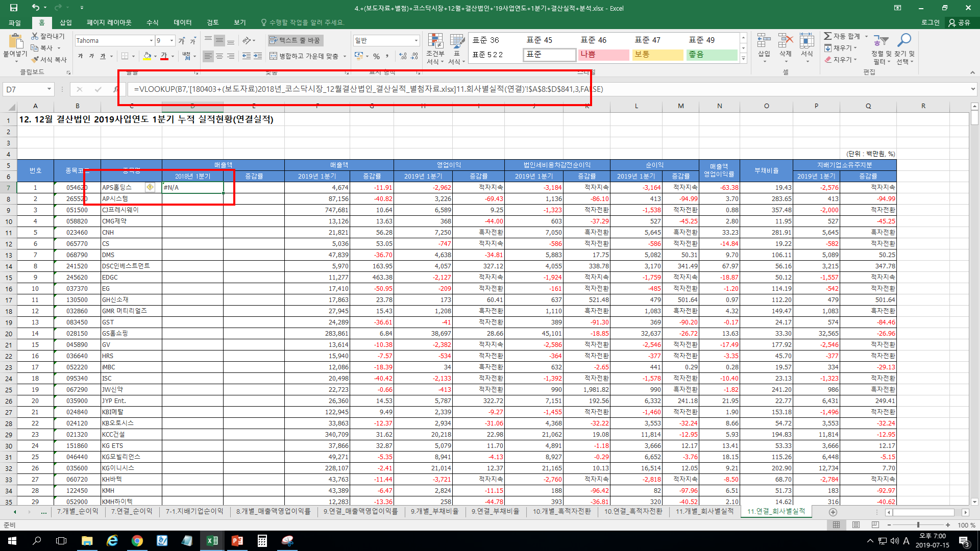Viewport: 980px width, 551px height.
Task: Click the Conditional Formatting (조건부 서식) icon
Action: pyautogui.click(x=435, y=42)
